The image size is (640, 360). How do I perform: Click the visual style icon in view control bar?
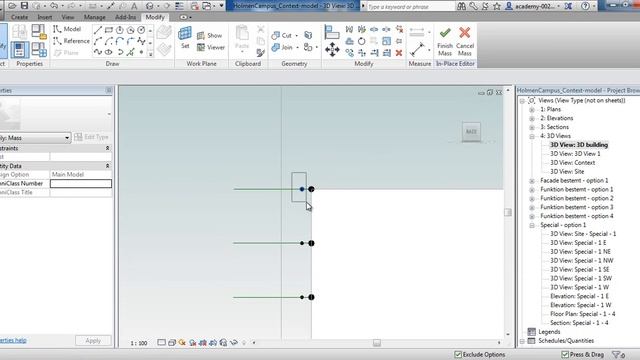(x=172, y=342)
